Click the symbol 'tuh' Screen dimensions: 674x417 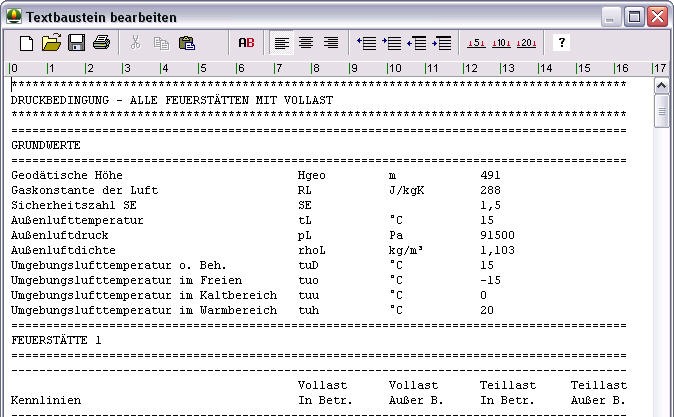[308, 310]
